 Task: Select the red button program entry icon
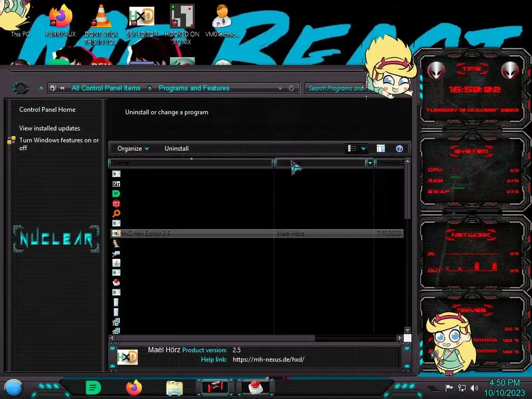[116, 282]
